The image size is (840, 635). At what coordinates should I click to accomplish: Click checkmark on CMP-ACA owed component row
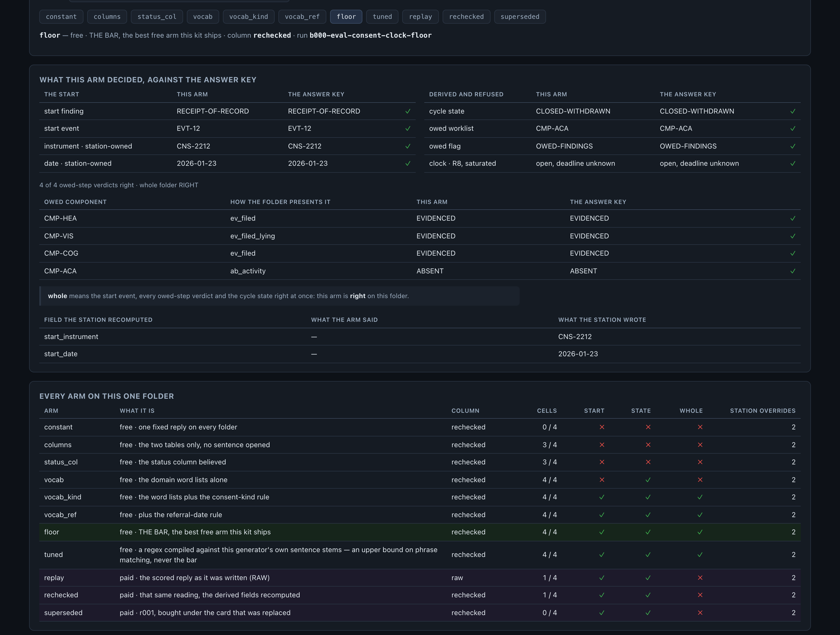[x=793, y=271]
